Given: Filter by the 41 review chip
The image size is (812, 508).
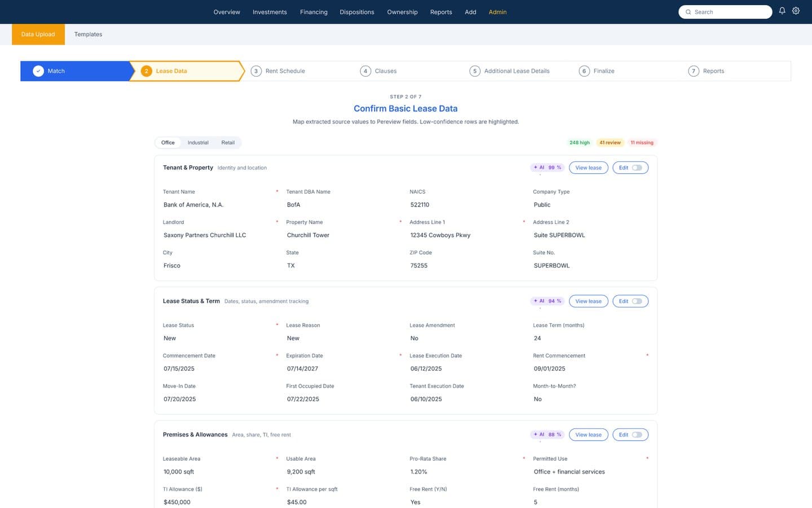Looking at the screenshot, I should [610, 143].
